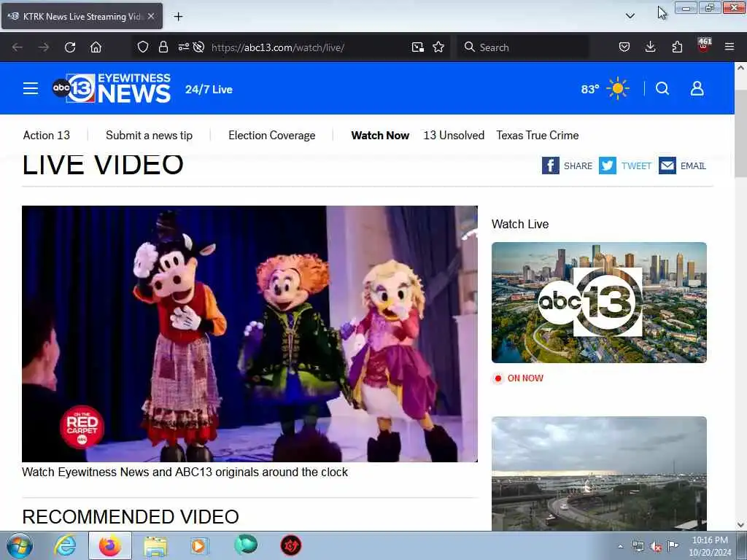The width and height of the screenshot is (747, 560).
Task: Open picture-in-picture from address bar
Action: pos(418,47)
